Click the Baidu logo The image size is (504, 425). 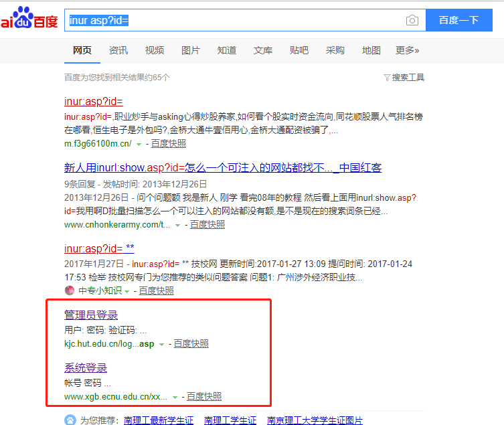click(x=29, y=18)
